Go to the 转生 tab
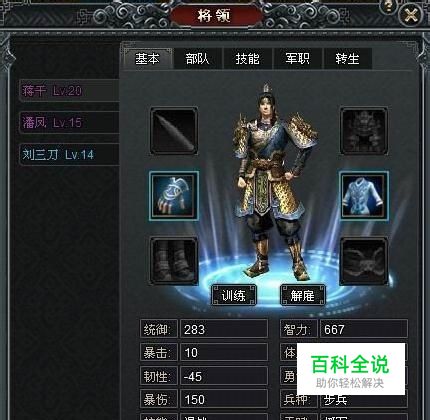The width and height of the screenshot is (430, 420). click(x=348, y=59)
